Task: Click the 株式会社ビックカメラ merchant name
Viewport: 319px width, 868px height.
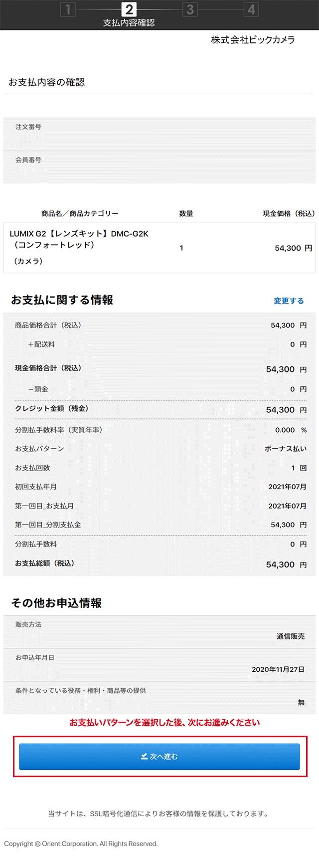Action: [x=252, y=40]
